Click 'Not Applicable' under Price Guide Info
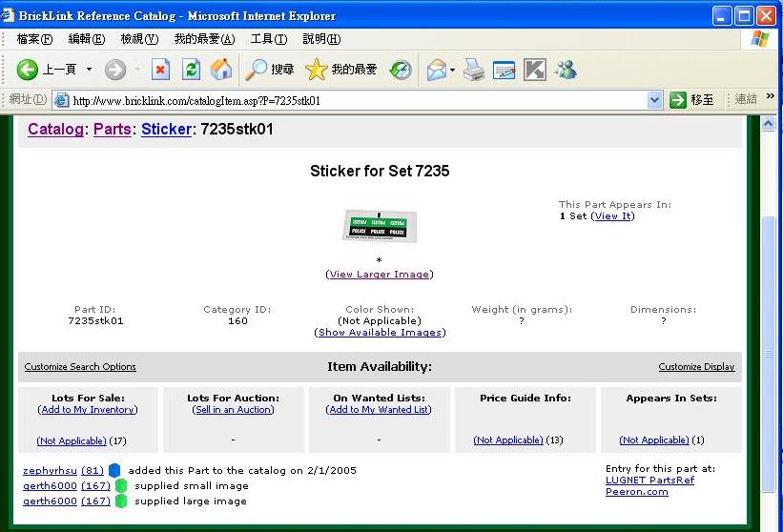This screenshot has width=783, height=532. click(508, 440)
